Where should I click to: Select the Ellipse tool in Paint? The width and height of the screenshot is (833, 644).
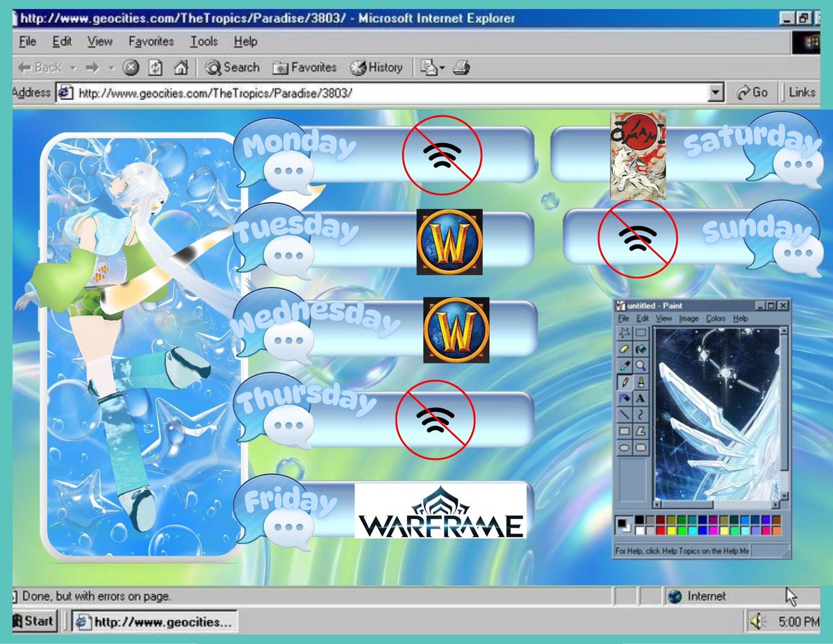(x=624, y=447)
